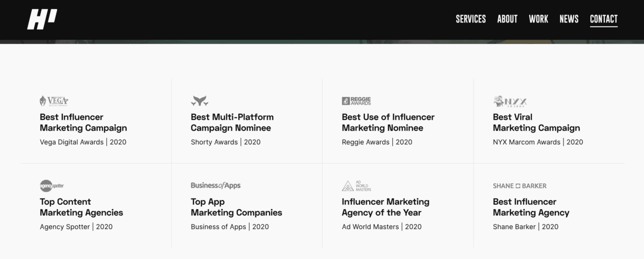Select the Contact navigation item
The image size is (644, 259).
pos(604,19)
